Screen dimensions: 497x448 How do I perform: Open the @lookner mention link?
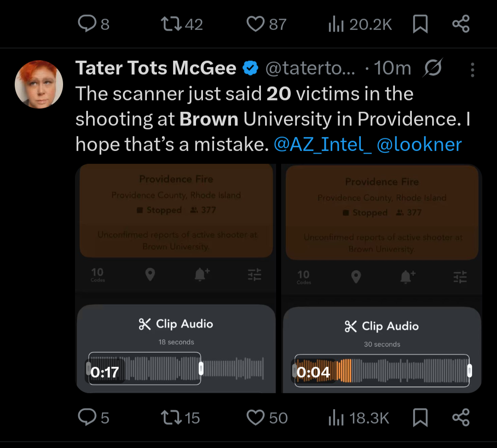(x=419, y=145)
